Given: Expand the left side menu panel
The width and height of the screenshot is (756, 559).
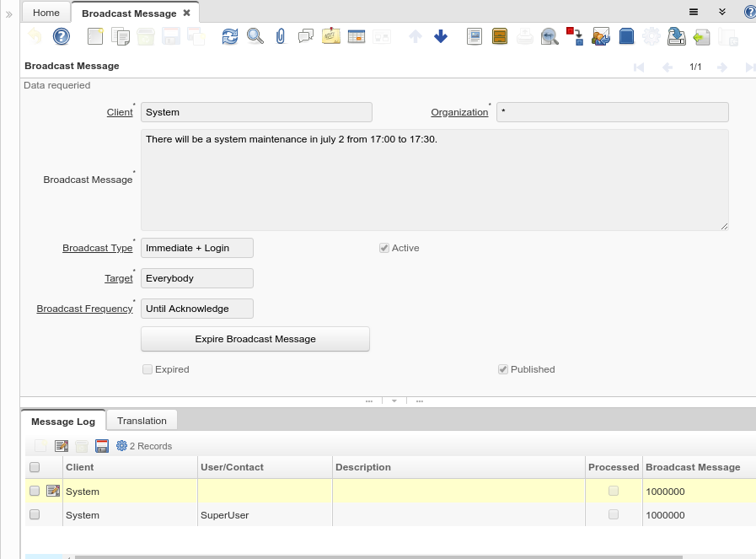Looking at the screenshot, I should click(9, 14).
